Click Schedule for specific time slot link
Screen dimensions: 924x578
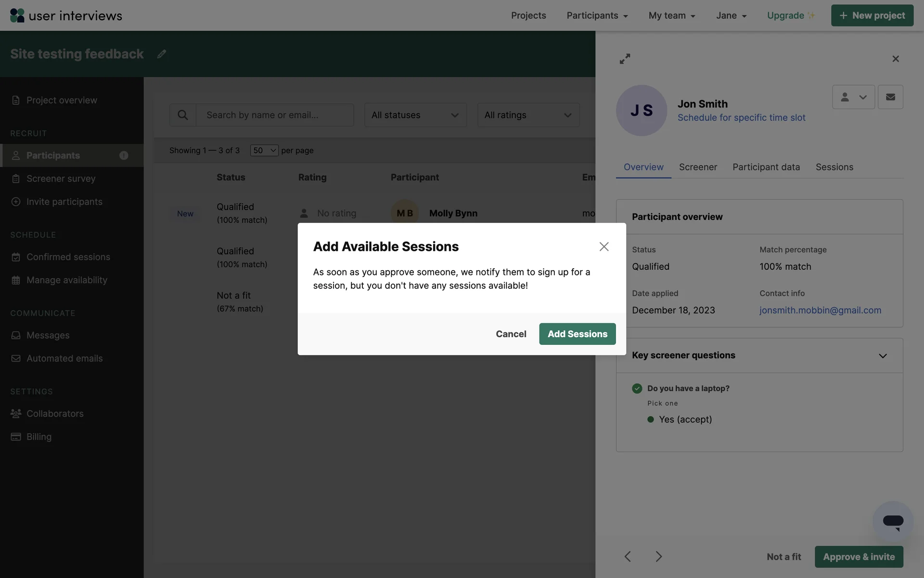tap(741, 118)
